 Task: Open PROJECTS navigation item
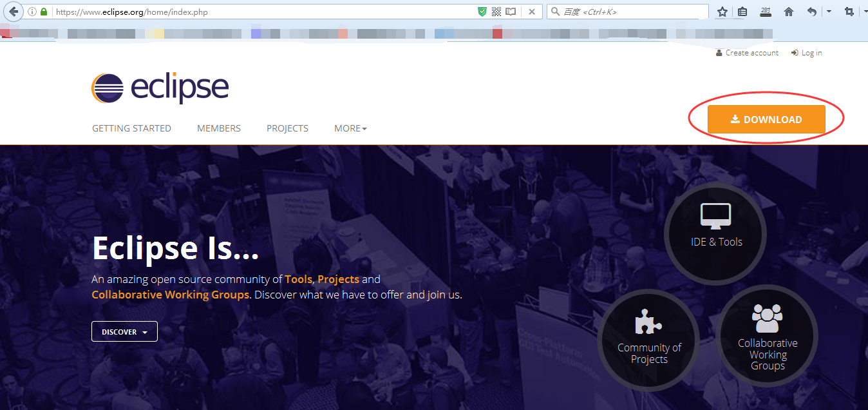tap(287, 128)
